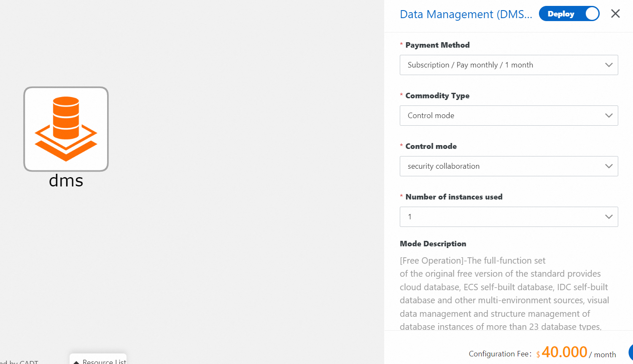Click the X icon to close the DMS panel

[615, 13]
